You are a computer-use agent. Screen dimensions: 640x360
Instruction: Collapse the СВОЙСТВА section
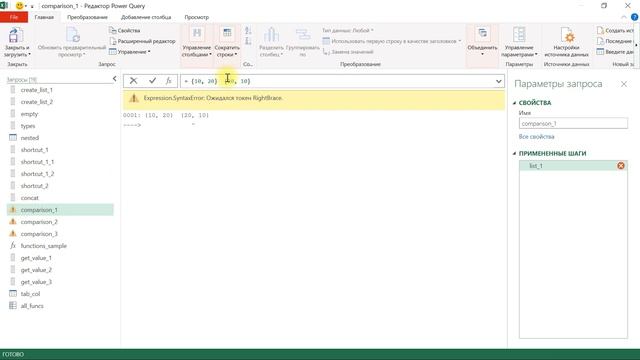coord(514,103)
